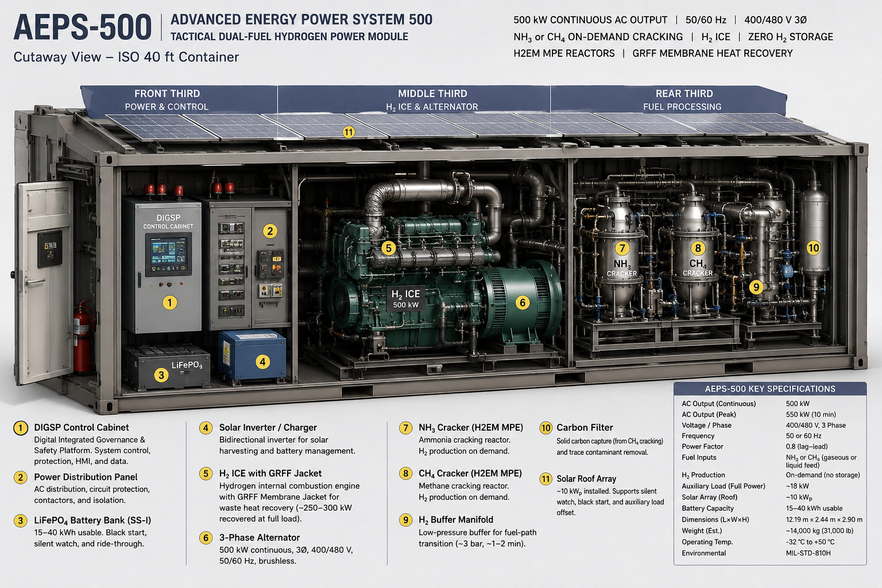Select the 'H2 ICE with GRFF Jacket' legend heading
882x588 pixels.
tap(270, 474)
